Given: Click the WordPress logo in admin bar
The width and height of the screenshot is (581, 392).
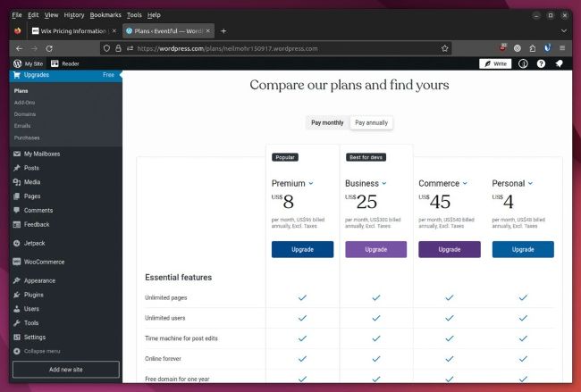Looking at the screenshot, I should point(17,63).
